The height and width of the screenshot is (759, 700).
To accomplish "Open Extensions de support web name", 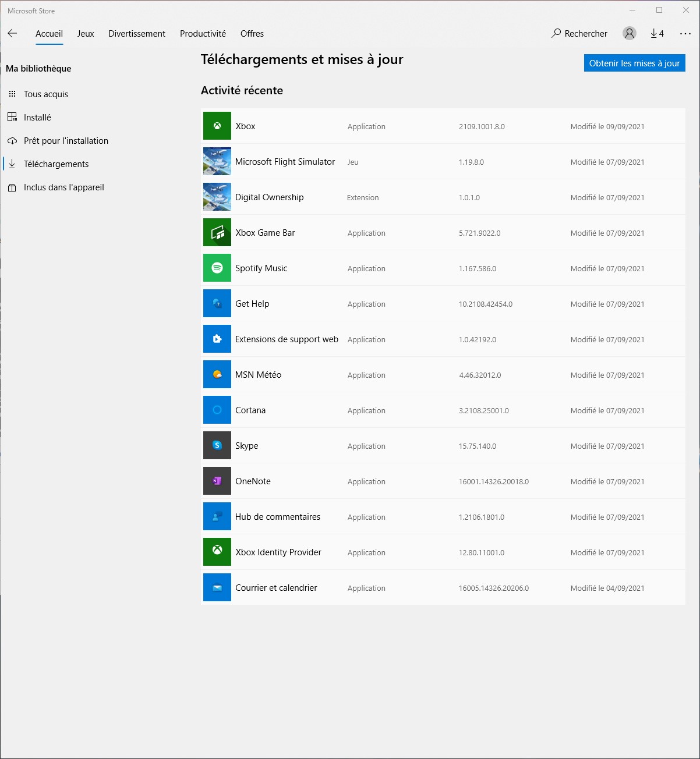I will [x=287, y=339].
